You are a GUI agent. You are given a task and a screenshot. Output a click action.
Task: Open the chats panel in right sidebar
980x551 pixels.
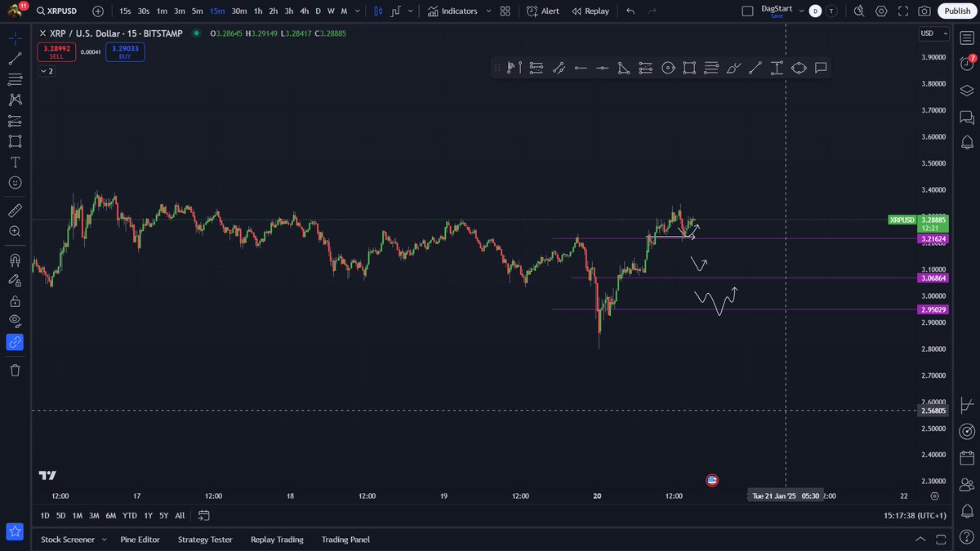967,117
